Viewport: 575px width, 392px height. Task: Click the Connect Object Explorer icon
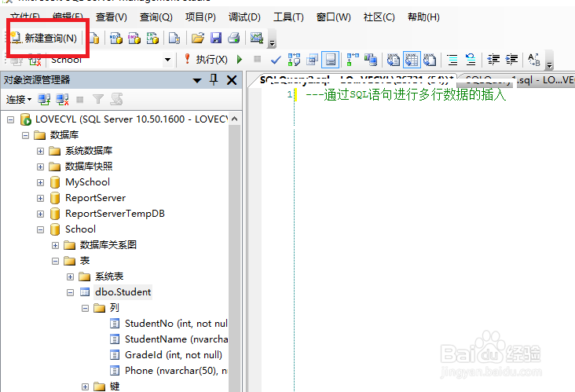pyautogui.click(x=44, y=100)
